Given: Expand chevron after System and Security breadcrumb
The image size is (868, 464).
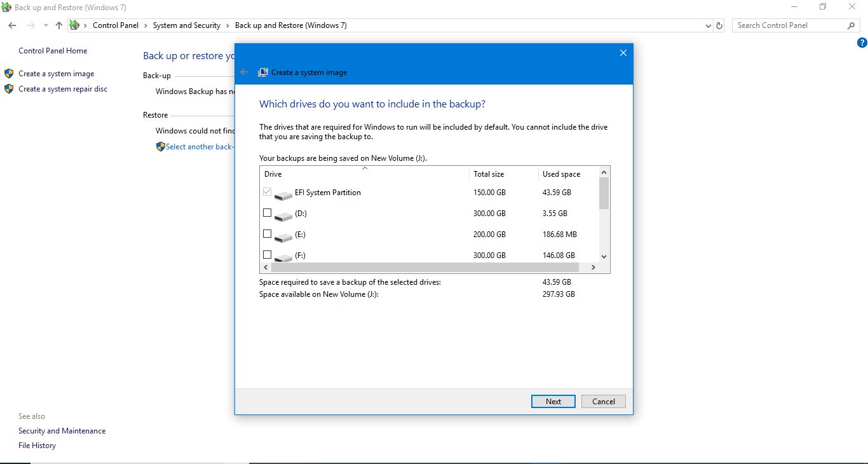Looking at the screenshot, I should (228, 25).
